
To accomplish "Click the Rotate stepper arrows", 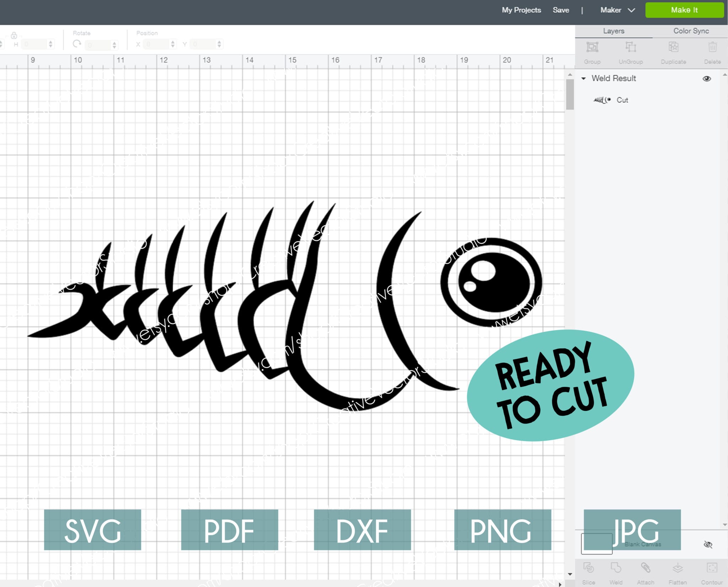I will (x=114, y=45).
